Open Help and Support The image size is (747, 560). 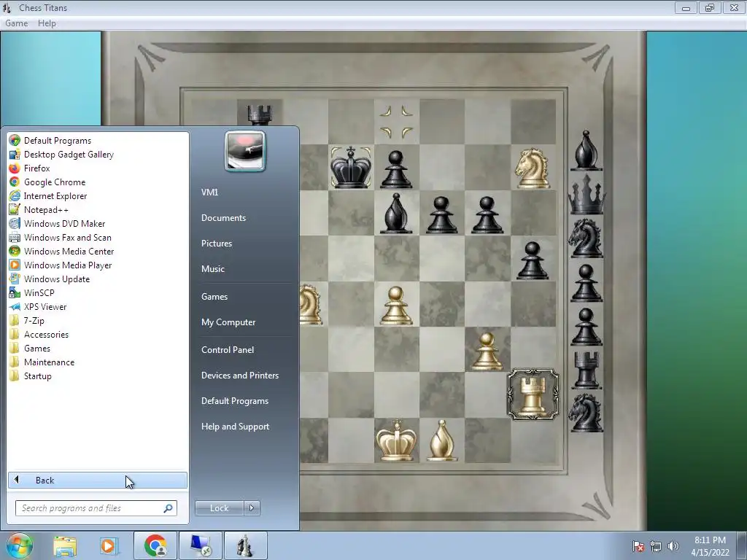coord(235,427)
